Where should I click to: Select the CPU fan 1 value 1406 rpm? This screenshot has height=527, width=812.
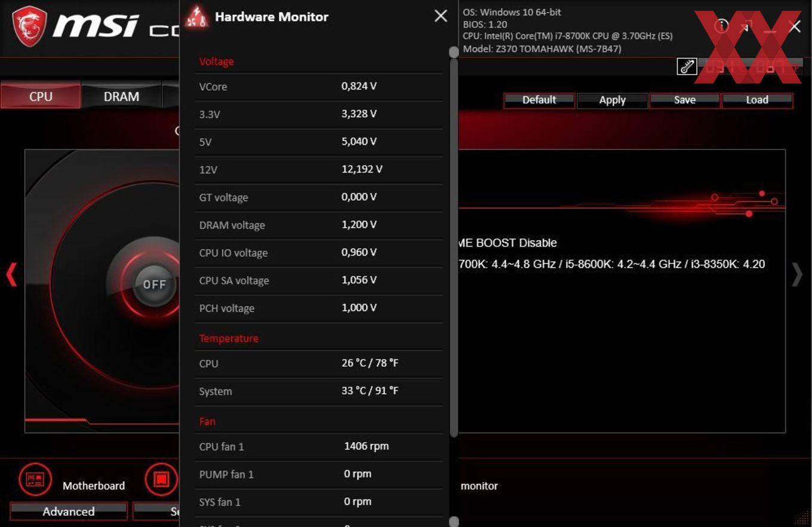[x=367, y=446]
